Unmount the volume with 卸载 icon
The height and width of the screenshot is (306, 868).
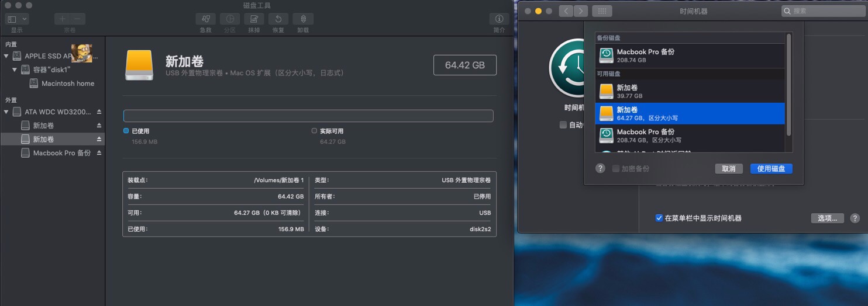click(x=302, y=19)
